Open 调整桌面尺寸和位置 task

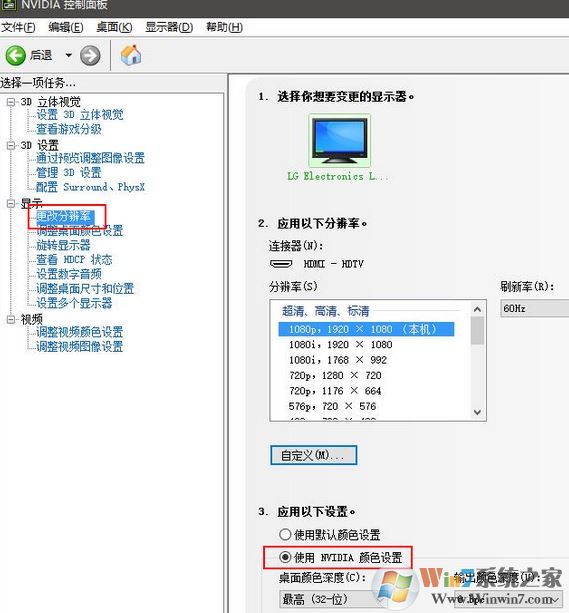pos(85,289)
